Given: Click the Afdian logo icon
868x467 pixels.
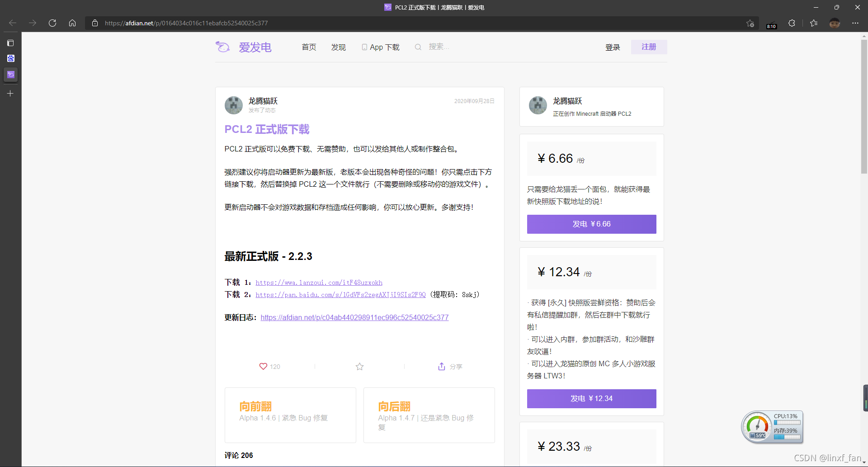Looking at the screenshot, I should (x=222, y=47).
